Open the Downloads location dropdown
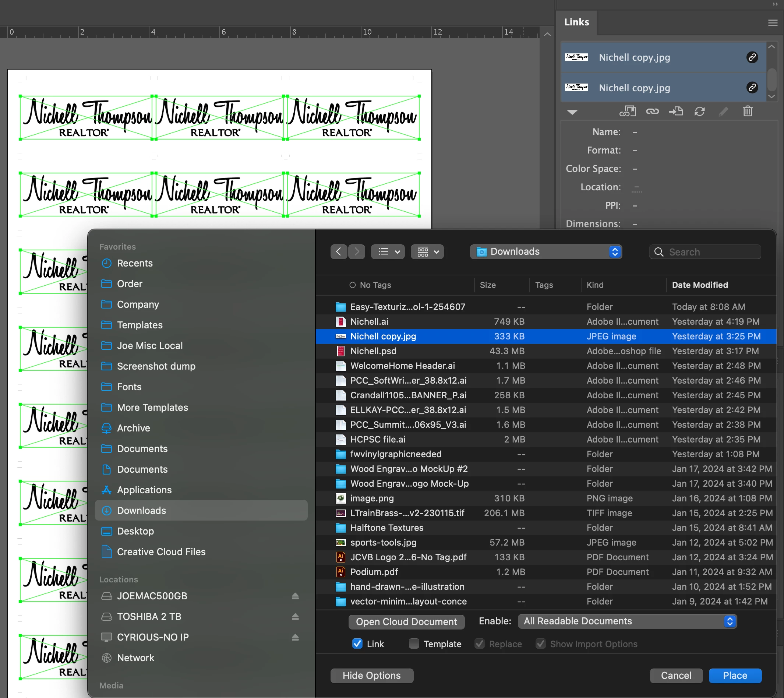Screen dimensions: 784x698 tap(545, 252)
